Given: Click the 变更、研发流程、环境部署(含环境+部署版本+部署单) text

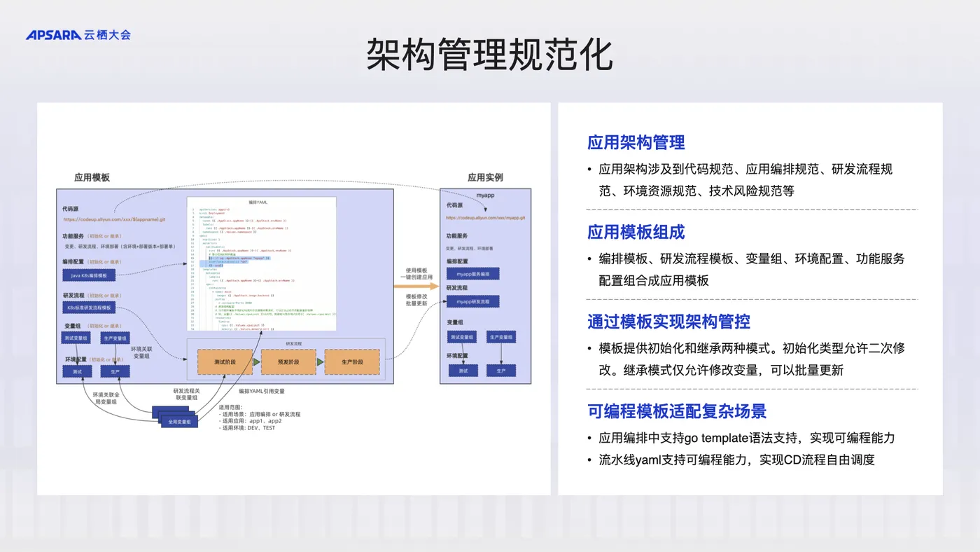Looking at the screenshot, I should [120, 247].
